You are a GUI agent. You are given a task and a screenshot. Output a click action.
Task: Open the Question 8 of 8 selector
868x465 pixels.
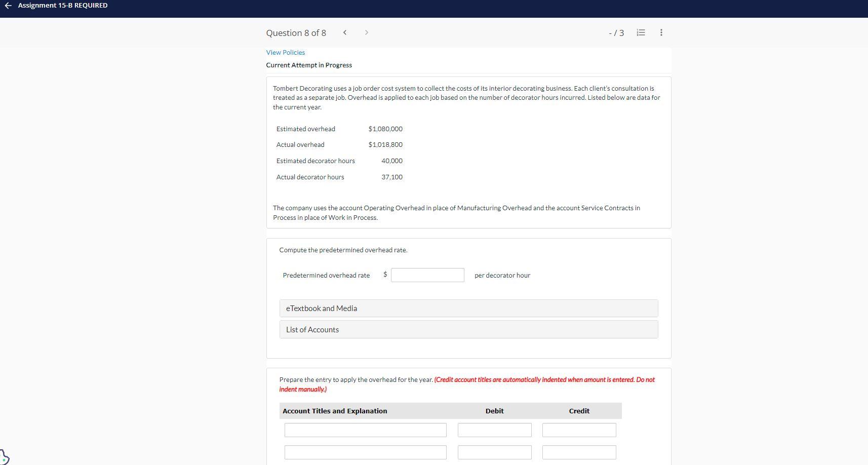(296, 32)
